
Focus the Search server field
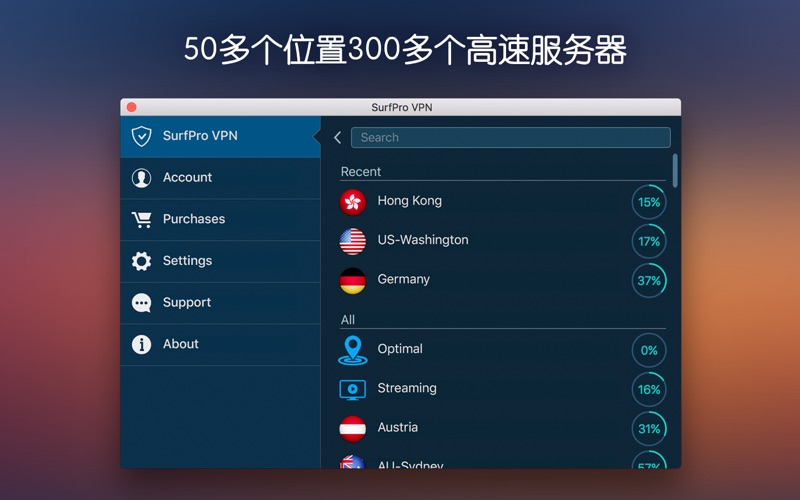[511, 138]
